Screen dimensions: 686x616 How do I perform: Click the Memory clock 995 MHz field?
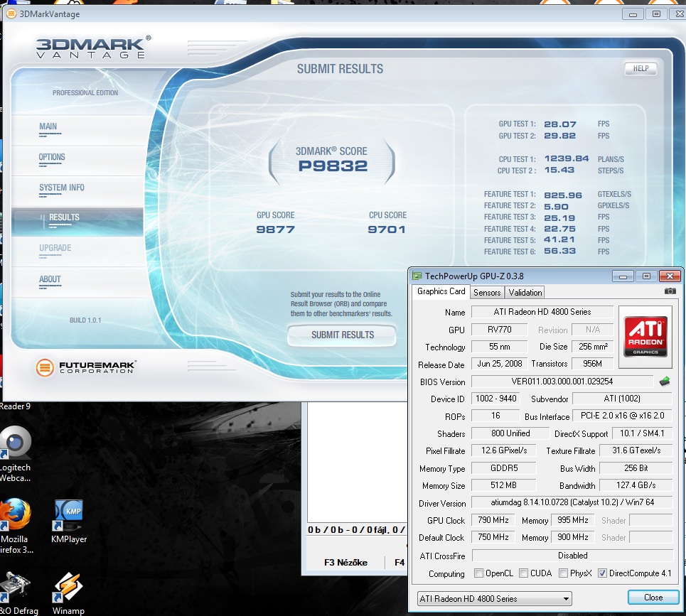573,520
